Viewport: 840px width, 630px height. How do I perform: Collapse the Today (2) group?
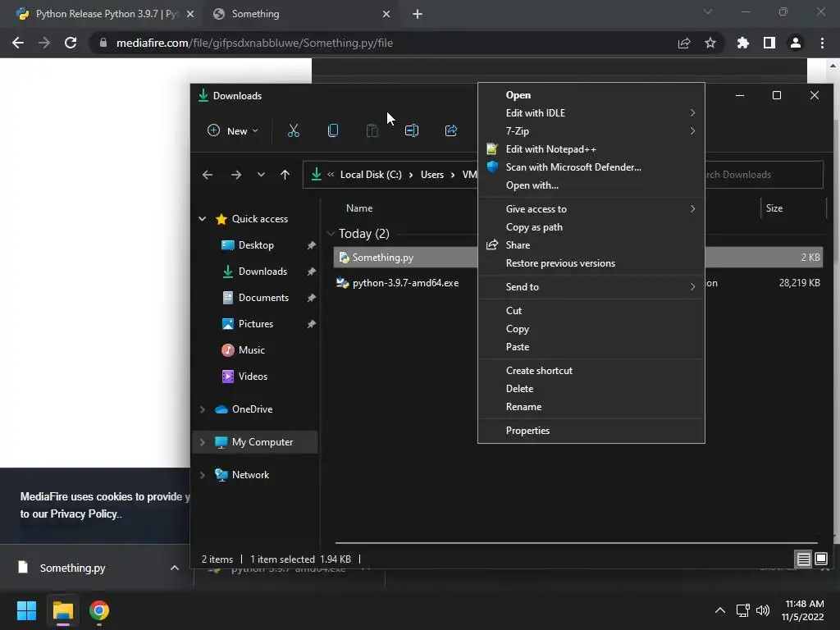coord(331,234)
